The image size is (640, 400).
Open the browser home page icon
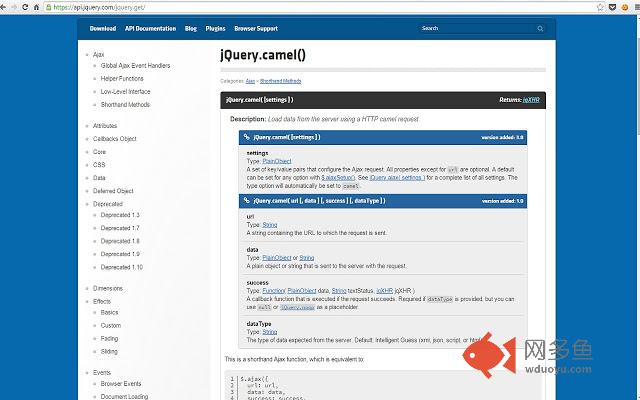tap(36, 7)
